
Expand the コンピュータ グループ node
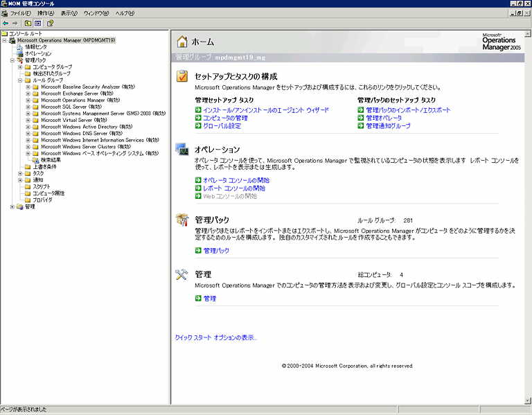pos(20,67)
